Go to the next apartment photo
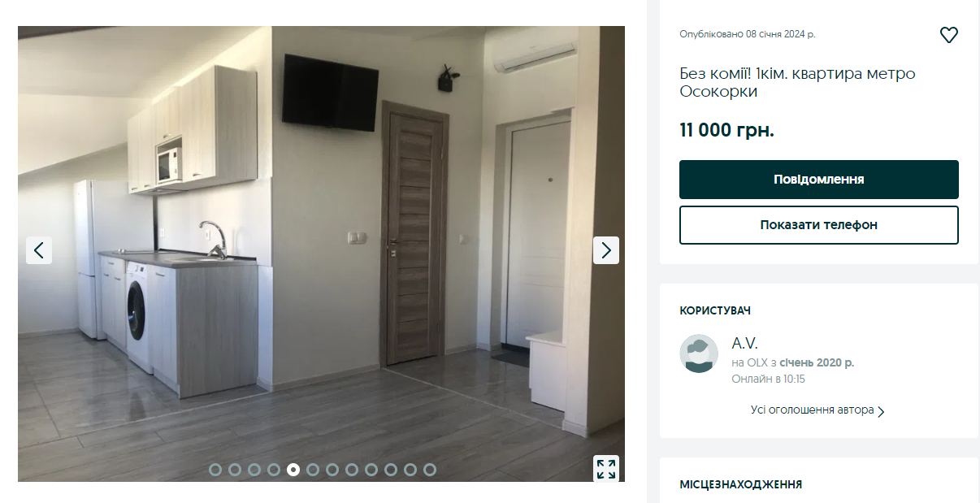Image resolution: width=980 pixels, height=503 pixels. click(606, 250)
